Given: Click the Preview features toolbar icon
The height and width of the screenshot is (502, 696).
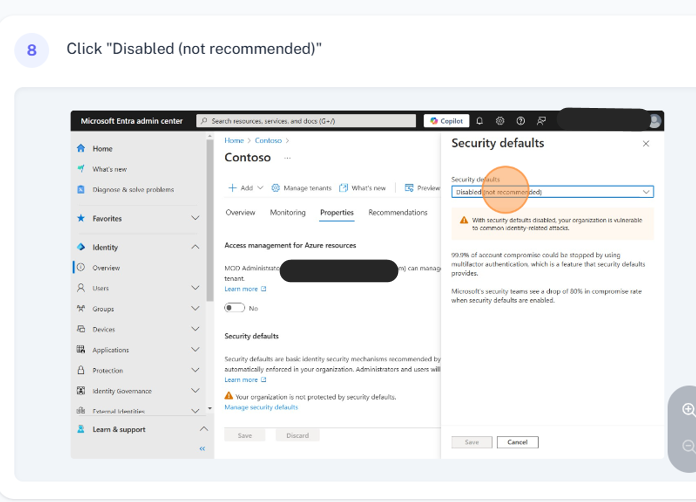Looking at the screenshot, I should pyautogui.click(x=409, y=188).
